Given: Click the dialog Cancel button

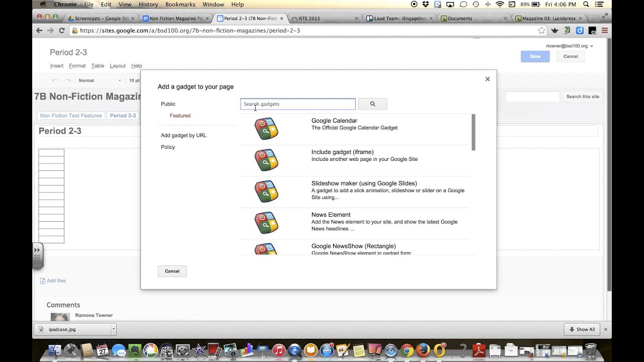Looking at the screenshot, I should click(172, 271).
